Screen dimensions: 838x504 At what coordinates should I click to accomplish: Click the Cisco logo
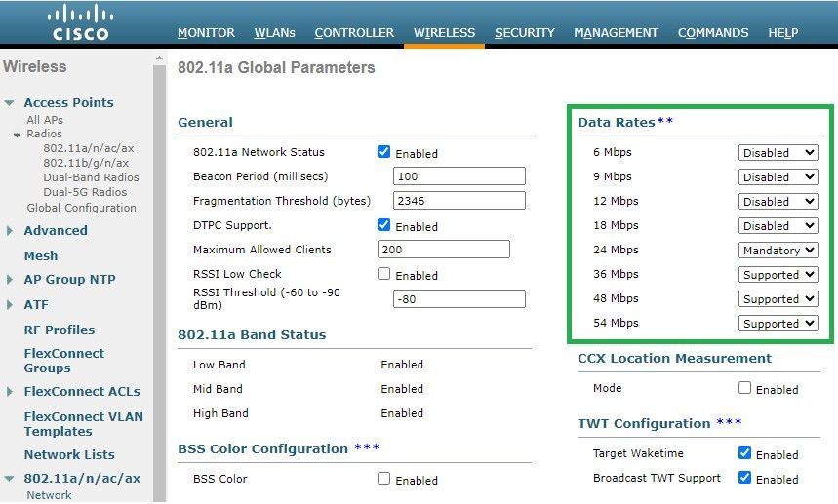click(80, 22)
